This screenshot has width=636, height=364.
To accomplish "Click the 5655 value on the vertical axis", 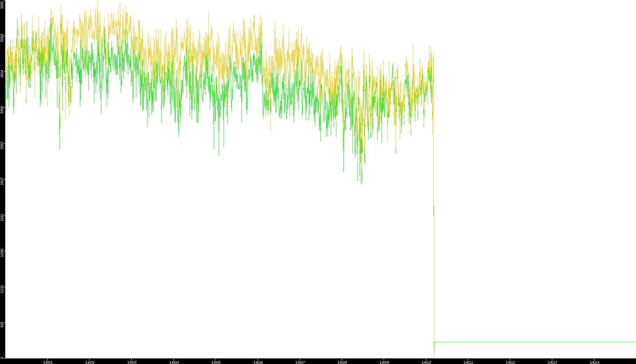I will click(2, 5).
